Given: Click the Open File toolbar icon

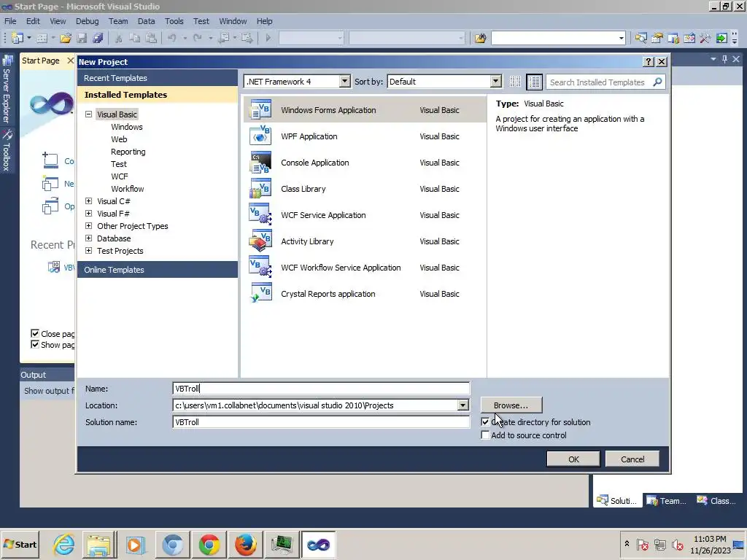Looking at the screenshot, I should pos(66,38).
